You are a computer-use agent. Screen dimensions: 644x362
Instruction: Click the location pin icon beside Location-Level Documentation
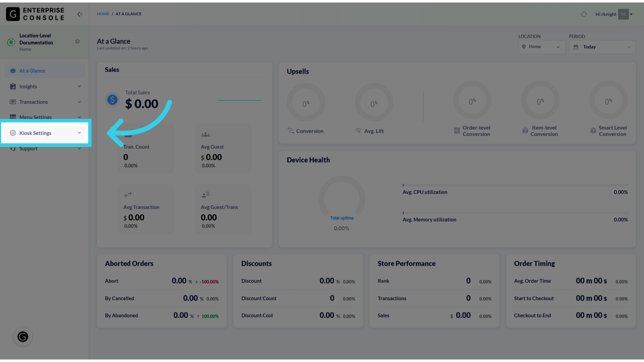point(11,42)
